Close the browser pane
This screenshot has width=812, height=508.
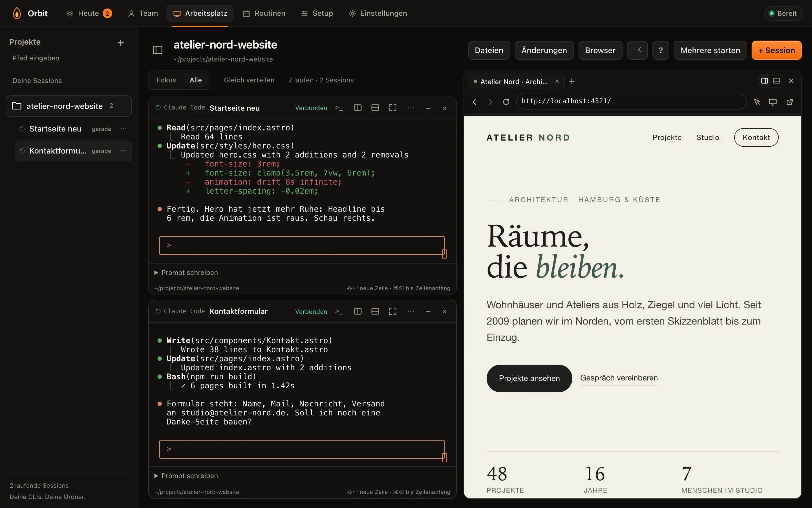tap(791, 81)
